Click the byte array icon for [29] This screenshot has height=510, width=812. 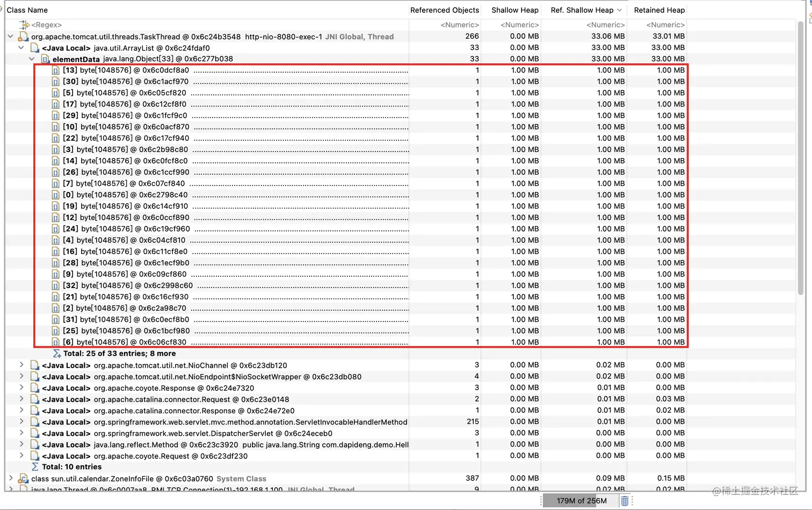[55, 116]
